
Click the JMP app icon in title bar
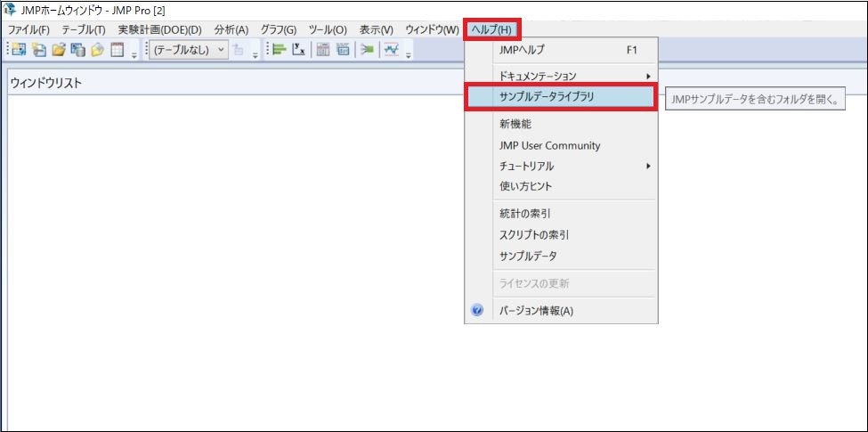click(10, 10)
